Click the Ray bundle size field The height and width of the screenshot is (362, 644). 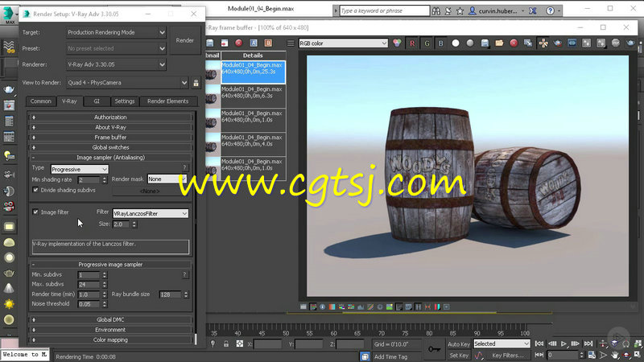point(171,294)
